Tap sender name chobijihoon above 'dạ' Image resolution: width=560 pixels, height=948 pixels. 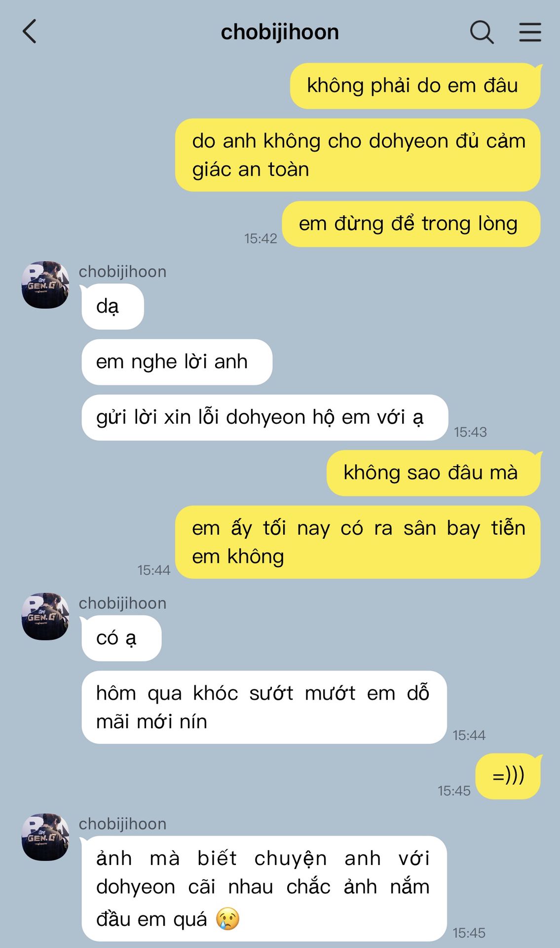(x=122, y=272)
